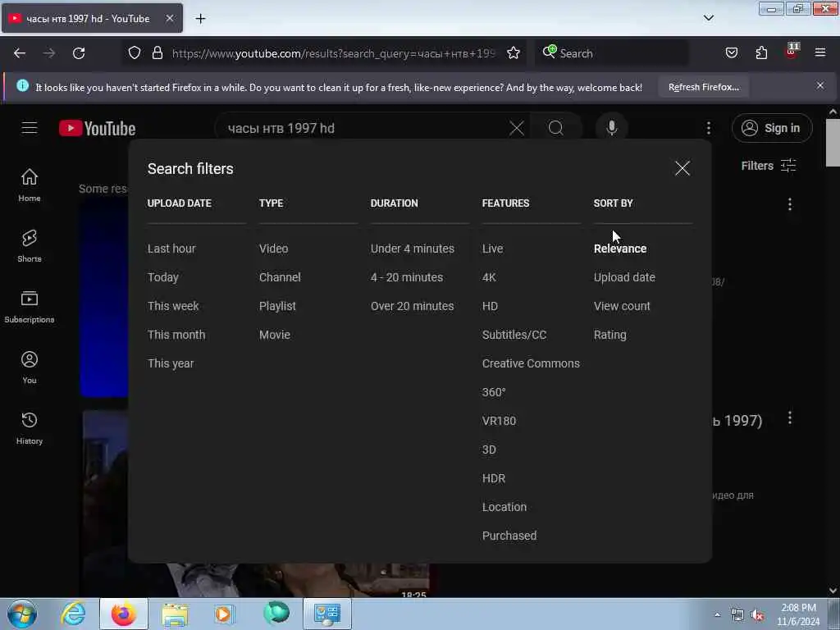List all tabs dropdown arrow
840x630 pixels.
(x=708, y=18)
